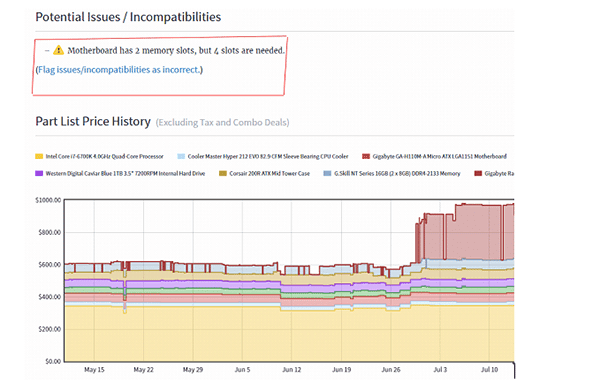Viewport: 600px width, 391px height.
Task: Select the memory slots warning message text
Action: point(176,50)
